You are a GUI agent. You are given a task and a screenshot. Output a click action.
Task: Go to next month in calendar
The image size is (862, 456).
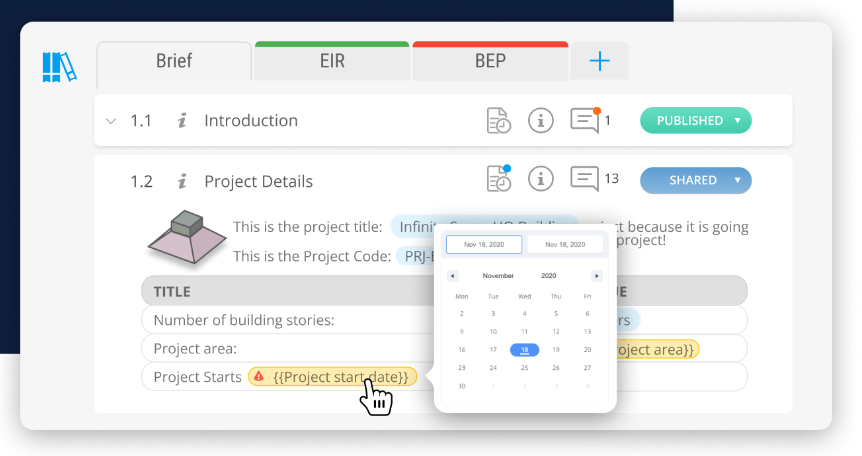pyautogui.click(x=596, y=276)
